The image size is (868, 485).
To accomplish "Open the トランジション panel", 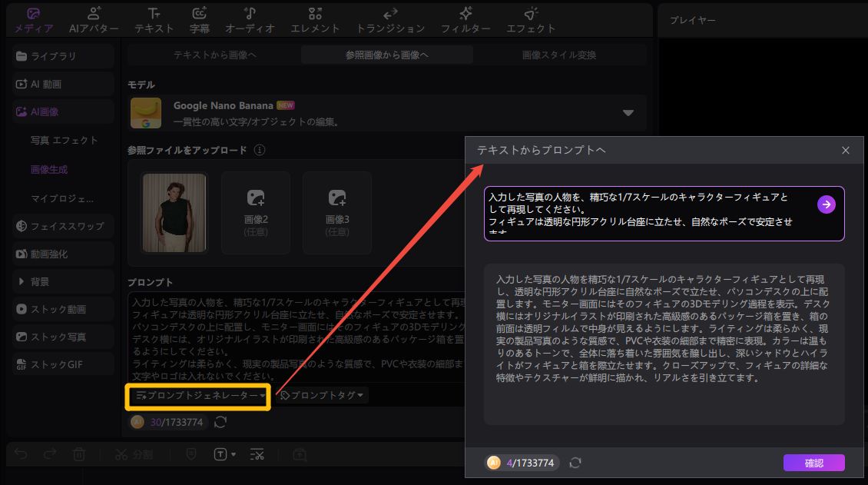I will (390, 20).
